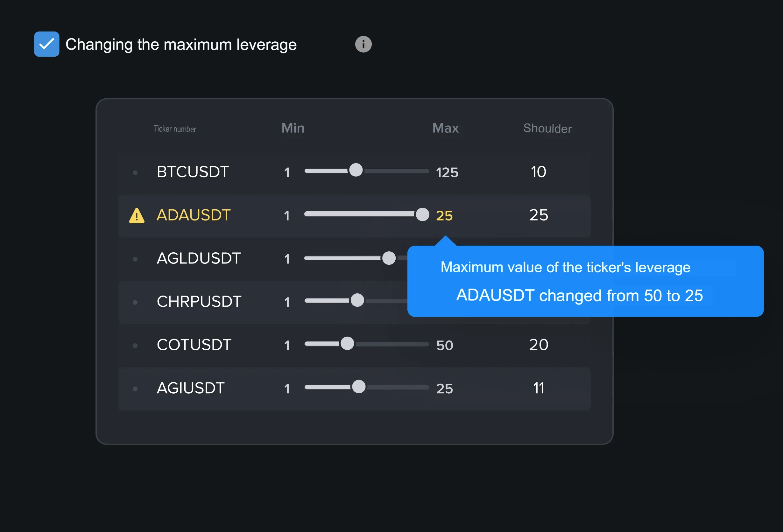Click the COTUSDT shoulder value 20
The width and height of the screenshot is (783, 532).
539,345
